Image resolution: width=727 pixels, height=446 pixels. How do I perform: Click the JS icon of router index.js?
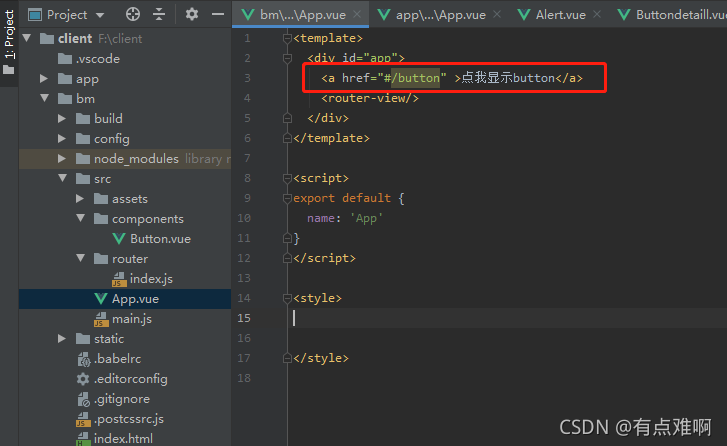tap(119, 279)
